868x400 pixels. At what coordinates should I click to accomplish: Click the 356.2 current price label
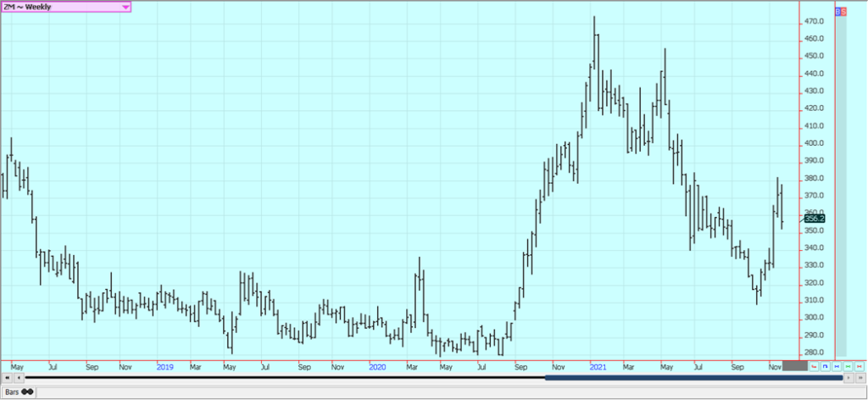815,219
